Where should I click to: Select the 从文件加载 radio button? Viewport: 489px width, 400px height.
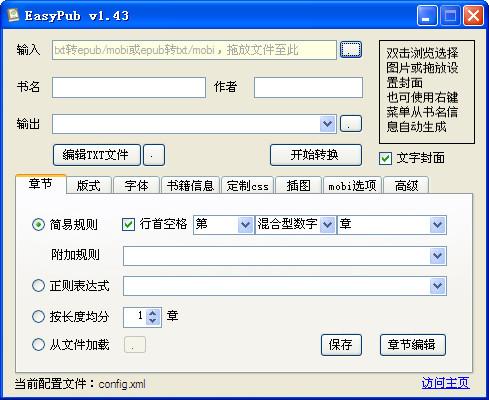(38, 344)
